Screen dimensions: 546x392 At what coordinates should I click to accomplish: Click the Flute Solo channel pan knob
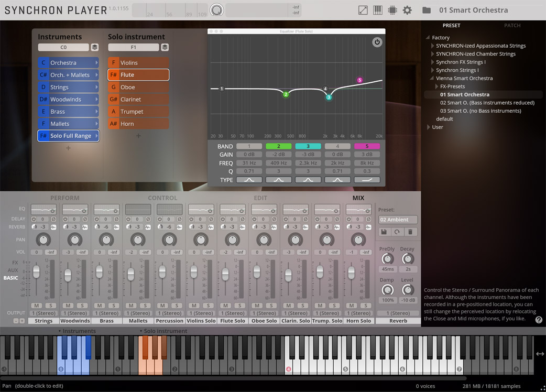point(232,239)
